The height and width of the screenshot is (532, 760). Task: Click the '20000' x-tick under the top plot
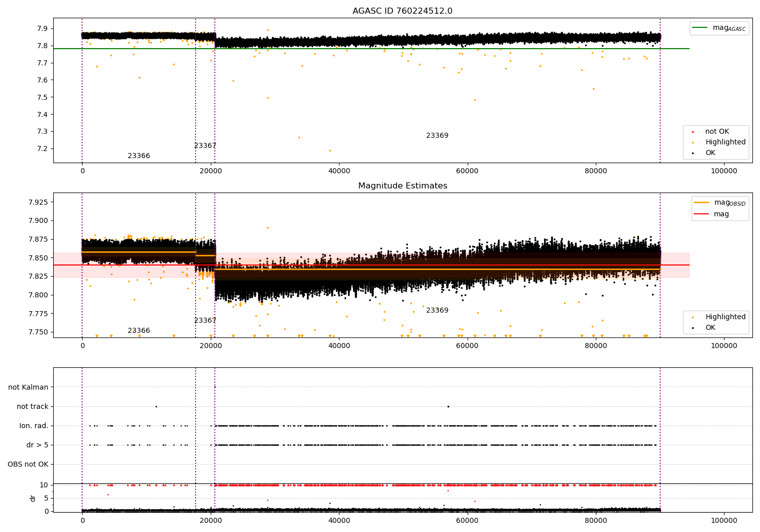tap(211, 171)
